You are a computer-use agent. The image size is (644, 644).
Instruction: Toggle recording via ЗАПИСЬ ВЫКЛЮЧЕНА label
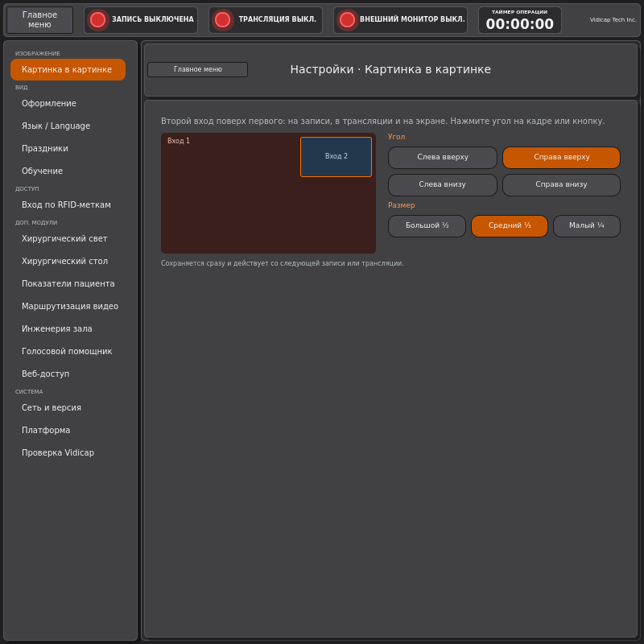[x=153, y=19]
